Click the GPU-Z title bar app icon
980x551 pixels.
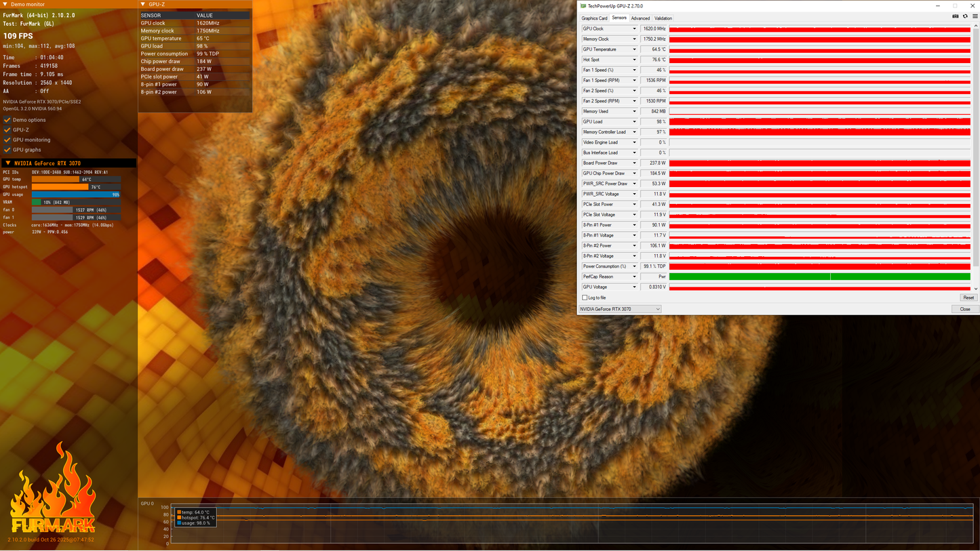[x=583, y=6]
